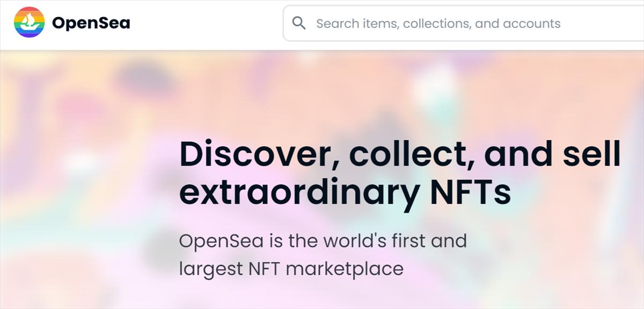Click the word "marketplace" in the subtitle
This screenshot has height=309, width=644.
pos(344,268)
